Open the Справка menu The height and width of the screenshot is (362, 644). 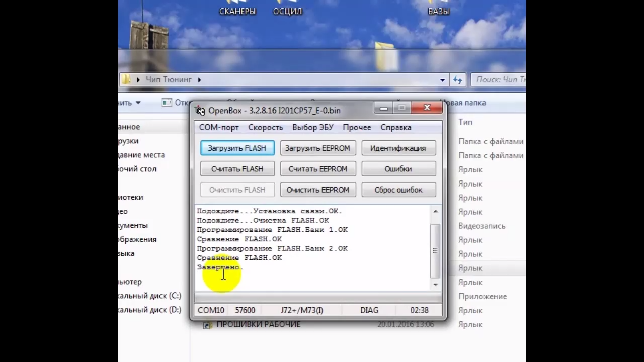click(395, 127)
